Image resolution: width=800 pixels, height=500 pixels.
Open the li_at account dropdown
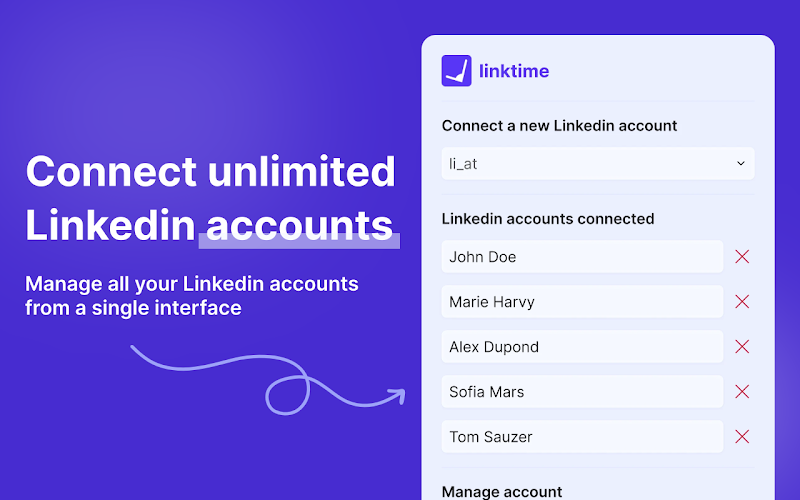pyautogui.click(x=597, y=163)
